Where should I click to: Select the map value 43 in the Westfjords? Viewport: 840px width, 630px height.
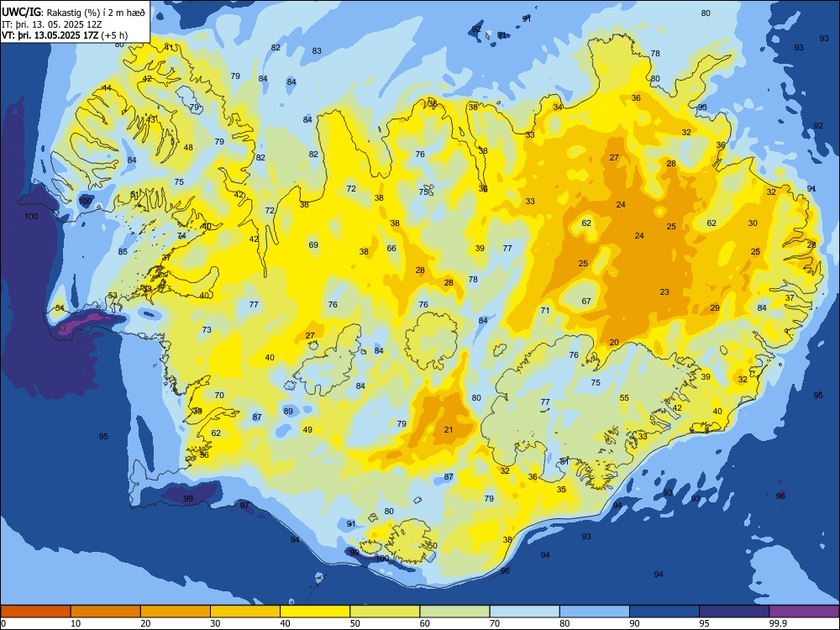click(151, 119)
